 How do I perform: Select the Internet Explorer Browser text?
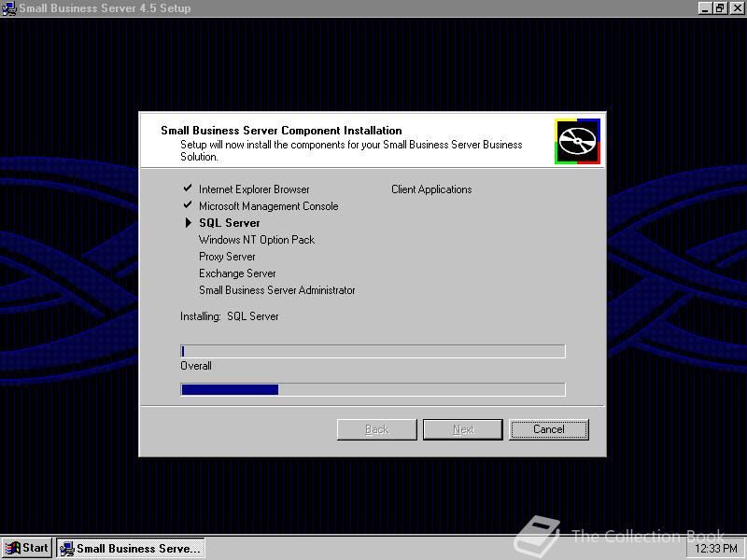(x=254, y=189)
